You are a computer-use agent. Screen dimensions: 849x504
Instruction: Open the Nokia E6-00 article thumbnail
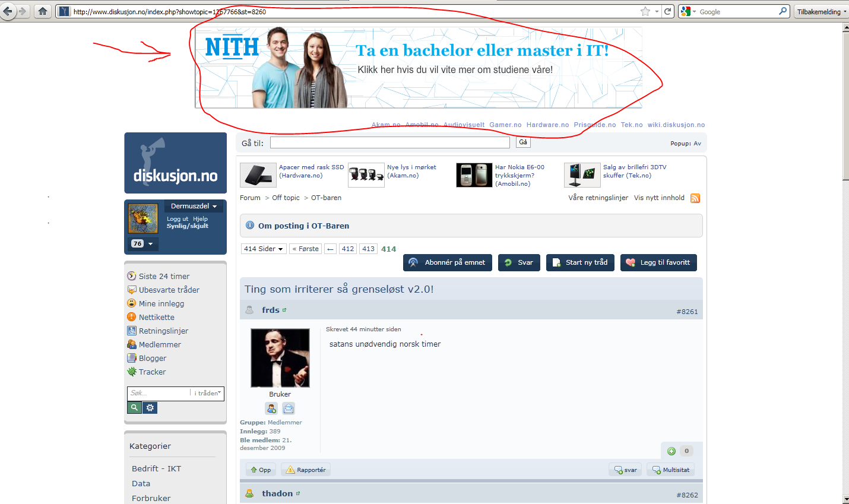[x=474, y=175]
